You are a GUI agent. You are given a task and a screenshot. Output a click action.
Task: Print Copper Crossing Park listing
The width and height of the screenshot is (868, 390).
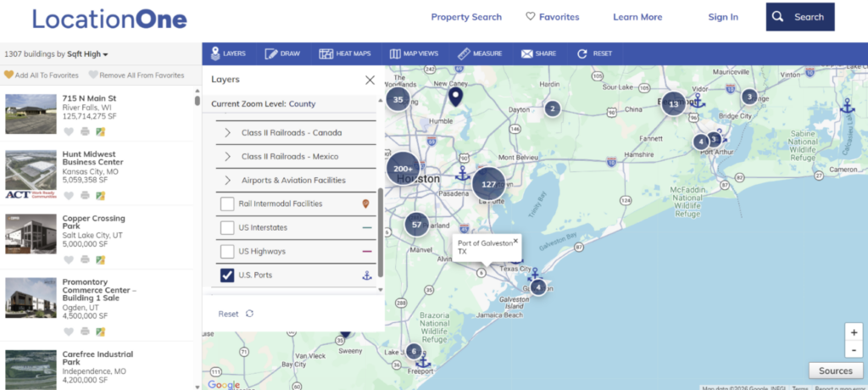85,259
